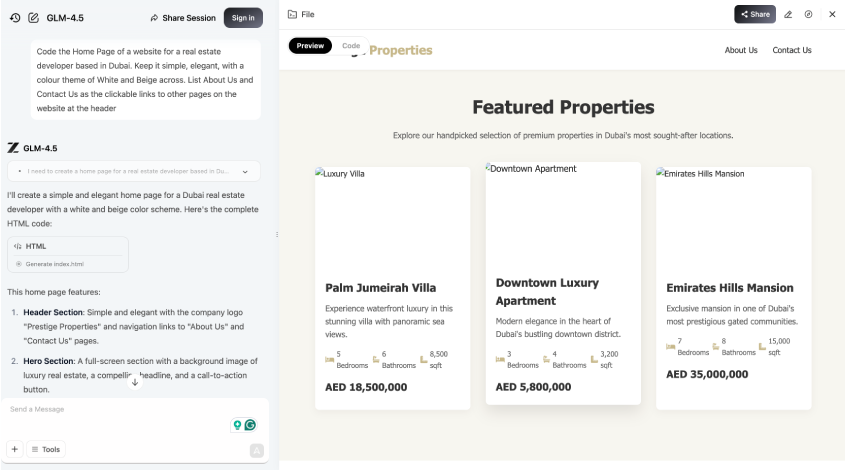Click the compass icon in preview toolbar
Viewport: 849px width, 470px height.
(808, 15)
